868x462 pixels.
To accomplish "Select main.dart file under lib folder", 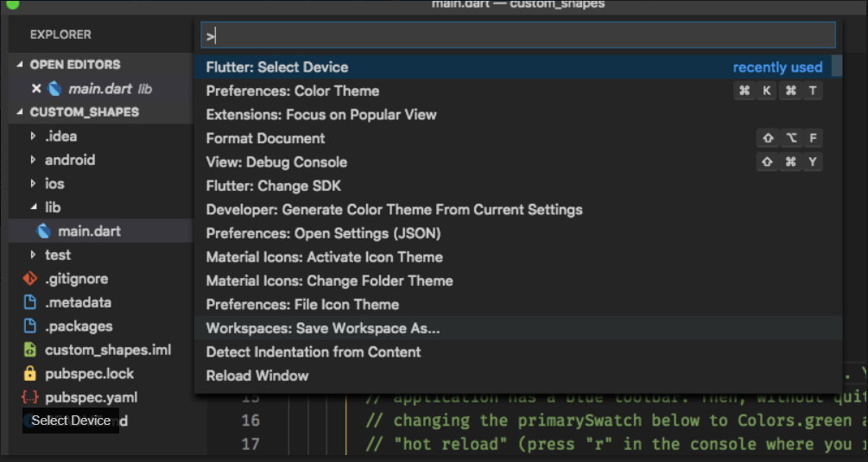I will pyautogui.click(x=101, y=231).
